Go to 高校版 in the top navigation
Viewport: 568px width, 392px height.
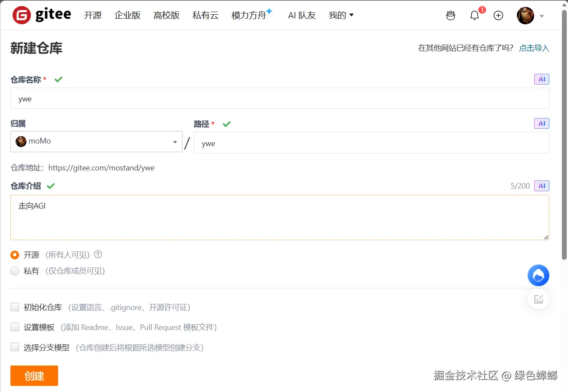166,15
